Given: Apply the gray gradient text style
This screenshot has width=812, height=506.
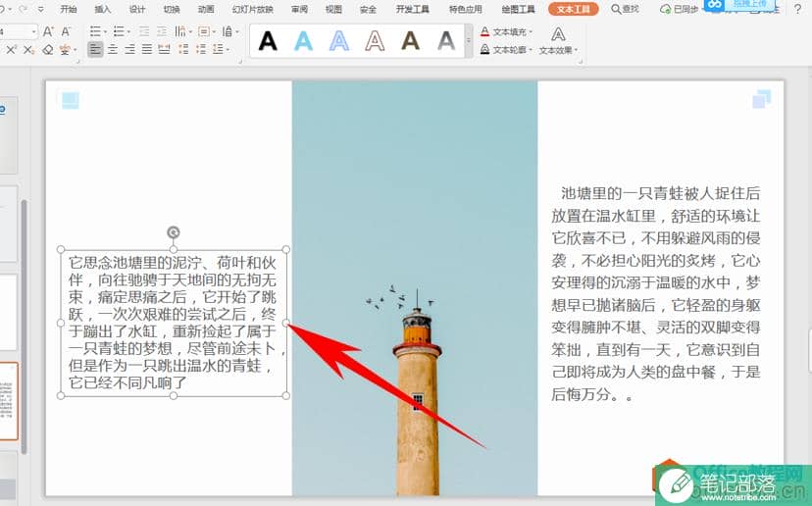Looking at the screenshot, I should click(x=446, y=40).
